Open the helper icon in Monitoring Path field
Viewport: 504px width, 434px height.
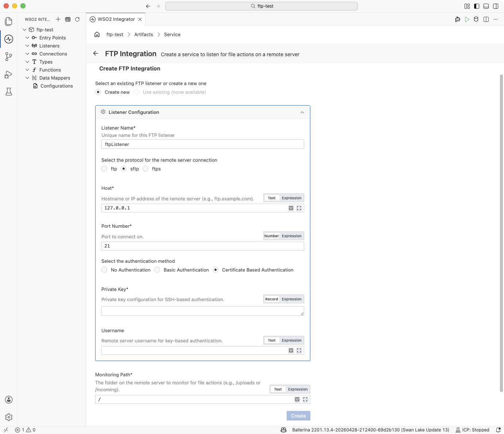(x=297, y=399)
